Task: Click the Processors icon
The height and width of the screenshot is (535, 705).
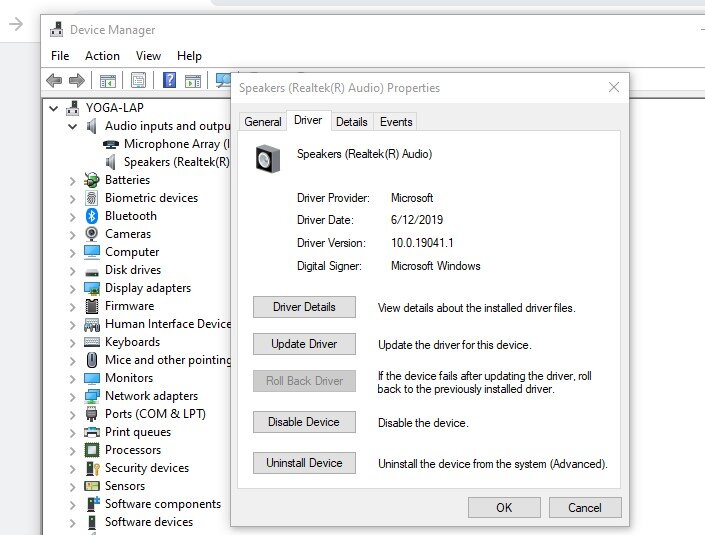Action: (92, 450)
